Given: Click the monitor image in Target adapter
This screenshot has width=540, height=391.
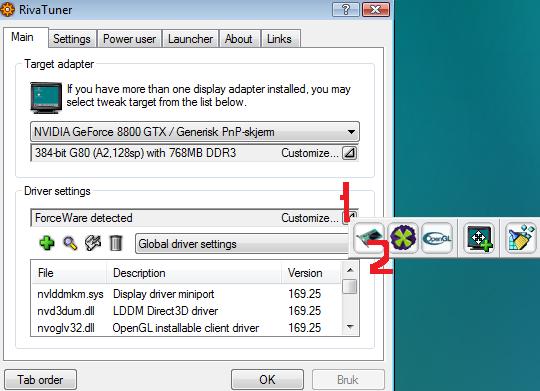Looking at the screenshot, I should (46, 98).
